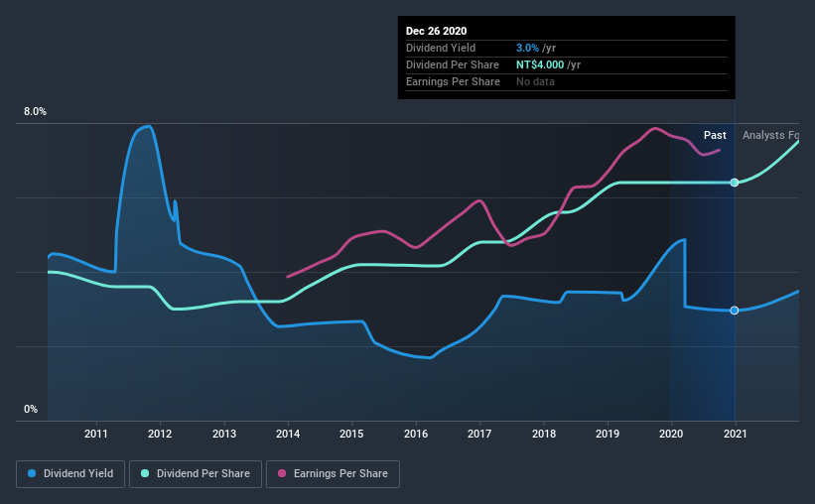Click the Analysts Forecast region label
815x504 pixels.
tap(770, 135)
